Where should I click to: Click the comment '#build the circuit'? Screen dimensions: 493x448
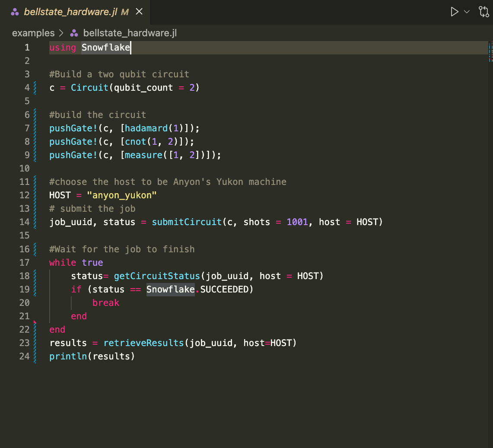pos(98,115)
